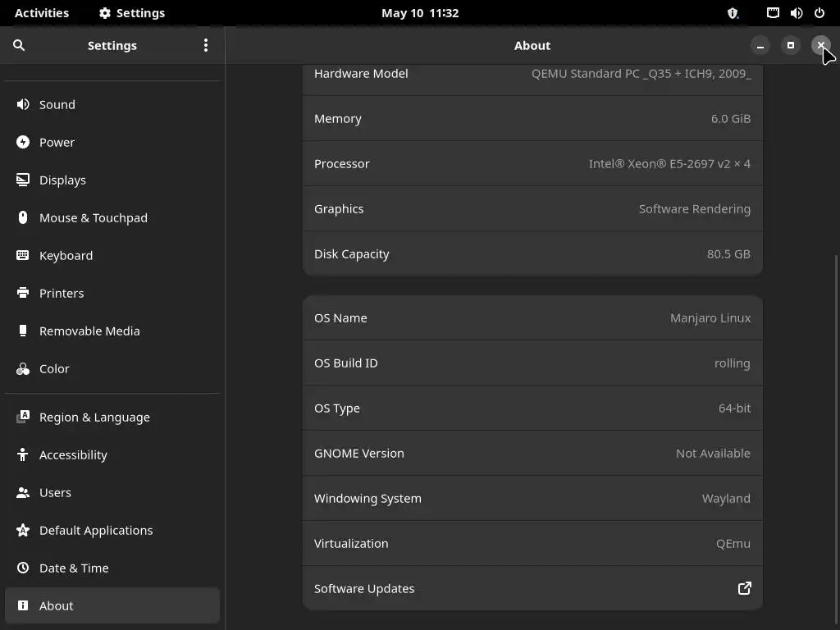Click the Memory 6.0 GiB value
This screenshot has height=630, width=840.
(731, 118)
